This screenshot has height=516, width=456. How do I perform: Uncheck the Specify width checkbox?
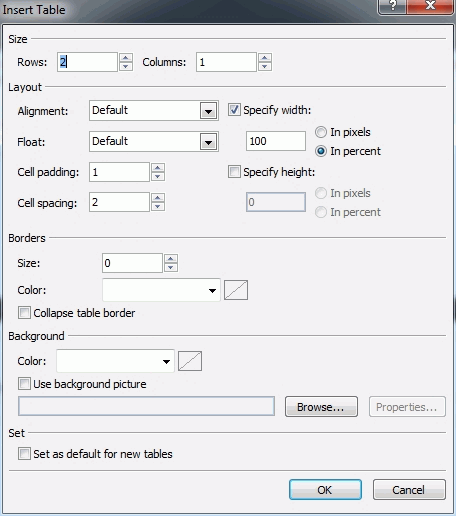point(234,110)
